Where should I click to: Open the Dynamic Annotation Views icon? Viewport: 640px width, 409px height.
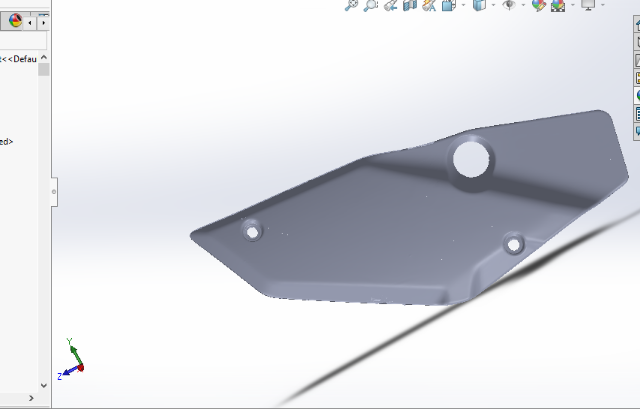(429, 5)
